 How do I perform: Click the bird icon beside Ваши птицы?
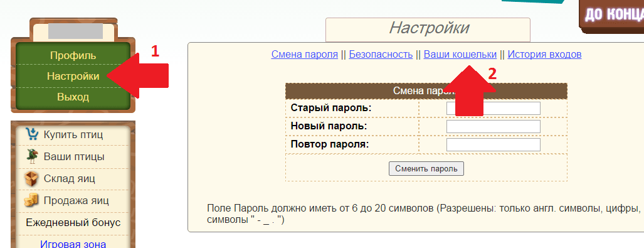tap(31, 156)
